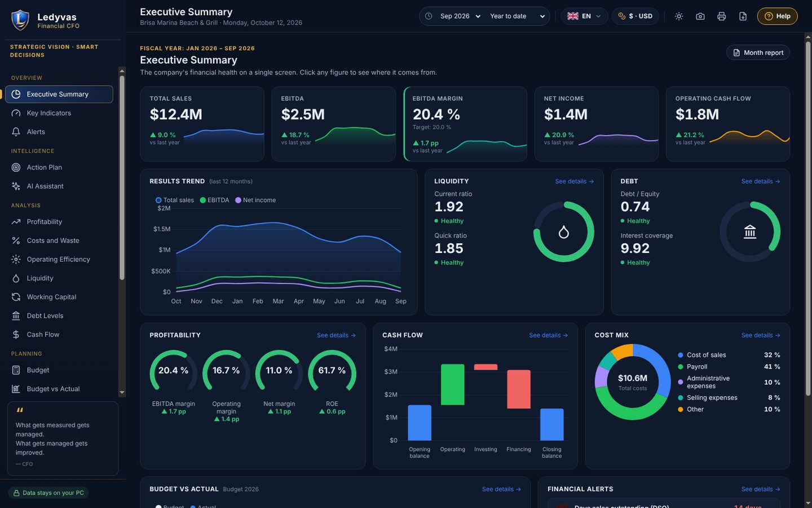Toggle Total sales series in legend
Image resolution: width=812 pixels, height=508 pixels.
coord(175,200)
